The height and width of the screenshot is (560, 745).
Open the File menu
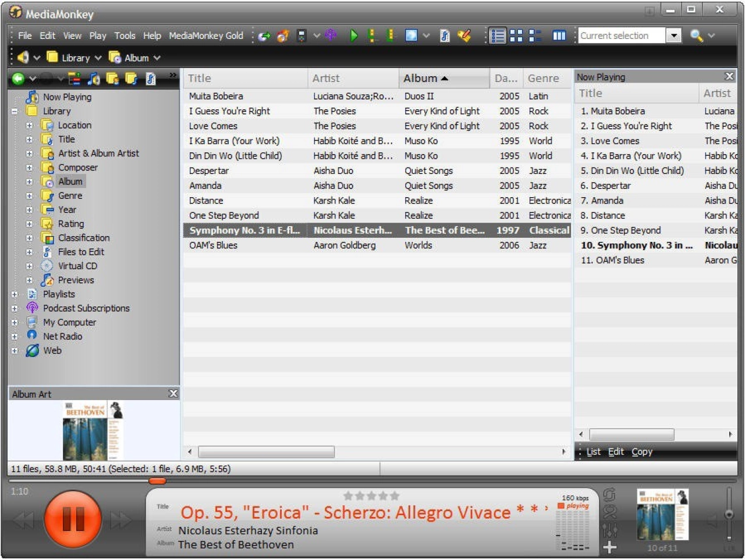pos(25,35)
